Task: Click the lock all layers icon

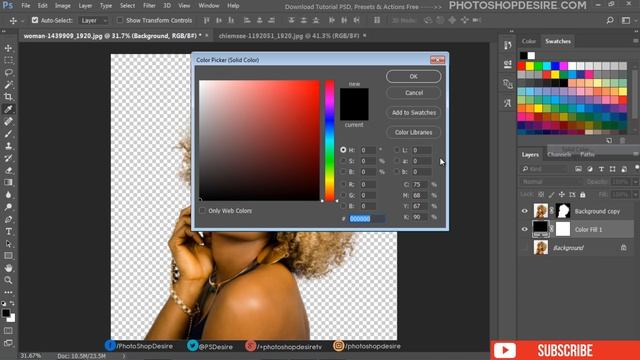Action: coord(583,195)
